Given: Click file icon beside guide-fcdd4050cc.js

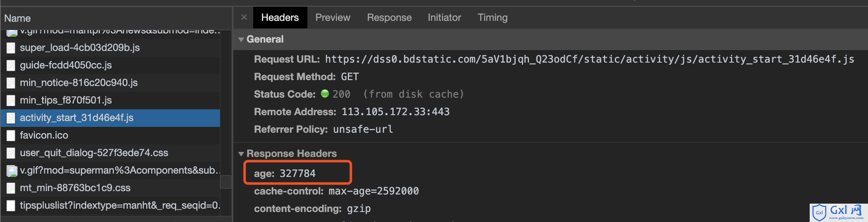Looking at the screenshot, I should [x=11, y=66].
